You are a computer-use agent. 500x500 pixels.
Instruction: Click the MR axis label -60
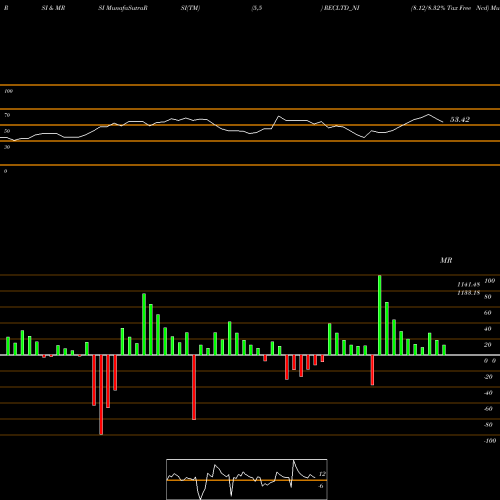pyautogui.click(x=488, y=409)
